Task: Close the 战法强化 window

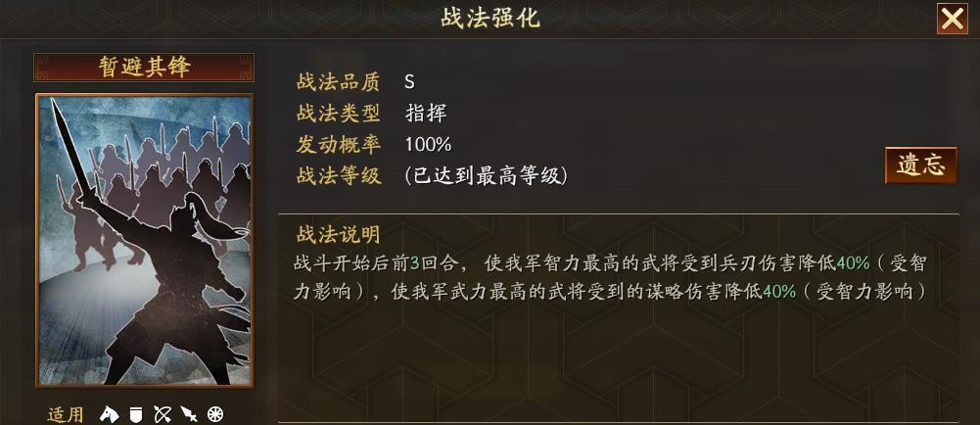Action: (x=952, y=19)
